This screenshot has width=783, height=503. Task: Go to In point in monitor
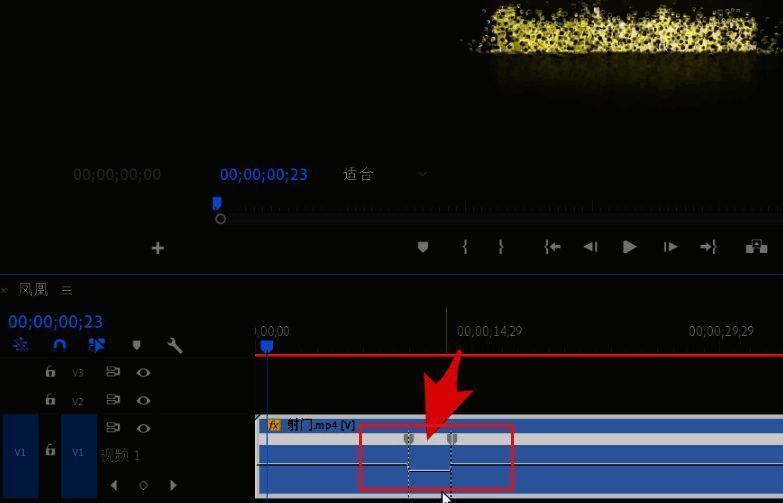click(x=552, y=247)
